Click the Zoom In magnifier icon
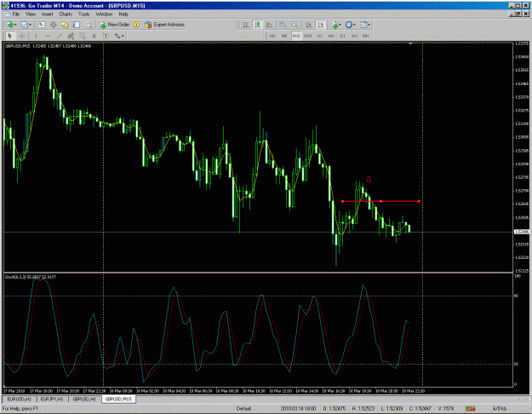This screenshot has width=532, height=414. click(283, 25)
